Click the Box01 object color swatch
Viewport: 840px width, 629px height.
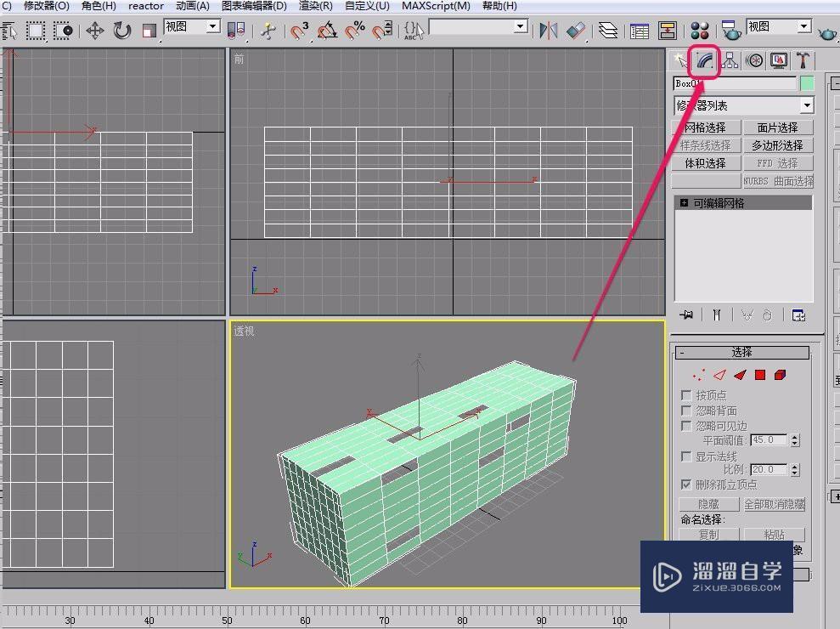point(805,82)
